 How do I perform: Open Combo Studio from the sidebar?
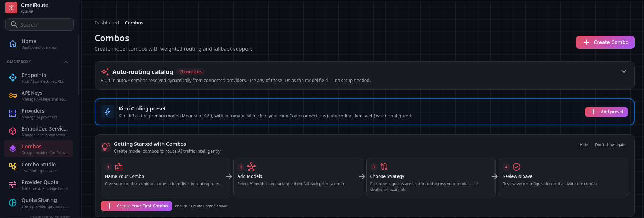38,167
